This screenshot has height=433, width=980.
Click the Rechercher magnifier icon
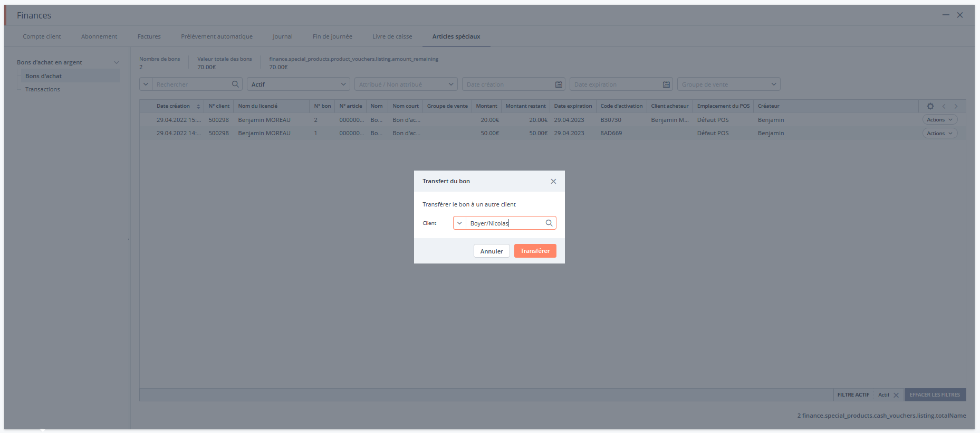pos(235,84)
